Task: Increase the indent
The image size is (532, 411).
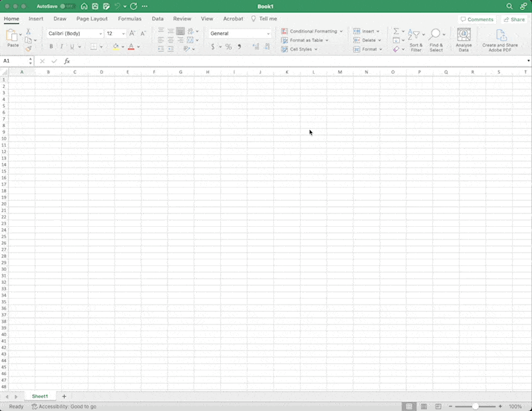Action: [x=171, y=49]
